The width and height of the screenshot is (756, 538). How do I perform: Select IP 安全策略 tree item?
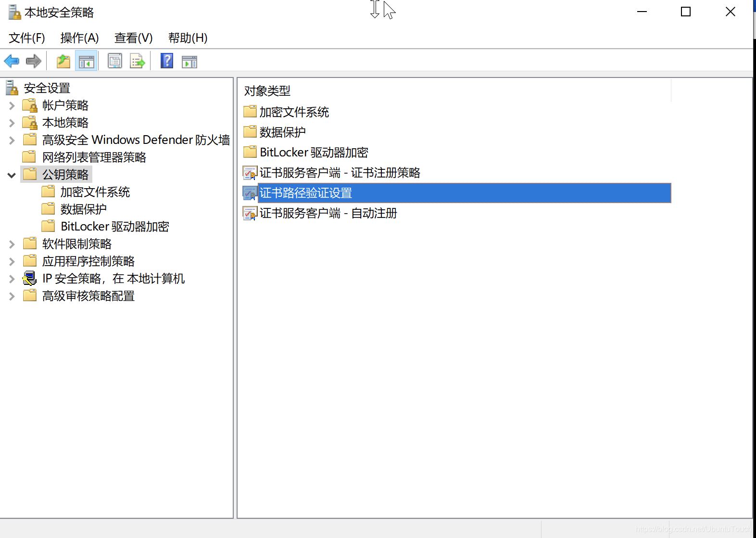(113, 279)
